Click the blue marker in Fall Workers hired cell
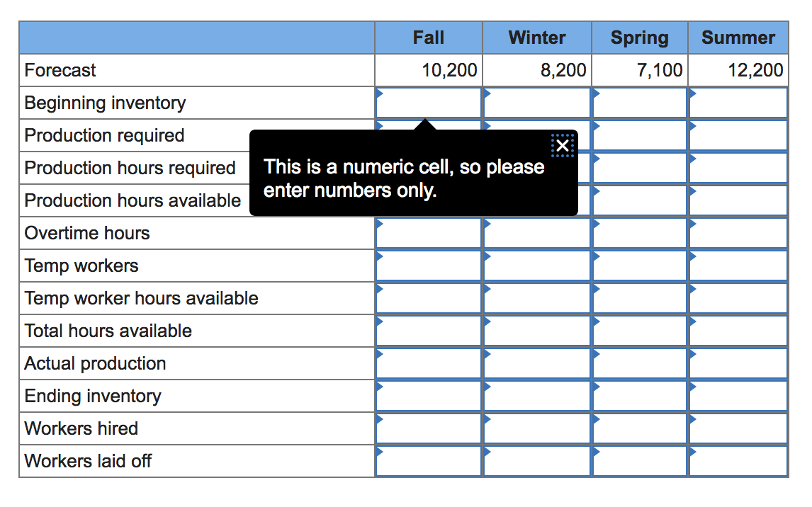812x507 pixels. coord(380,419)
